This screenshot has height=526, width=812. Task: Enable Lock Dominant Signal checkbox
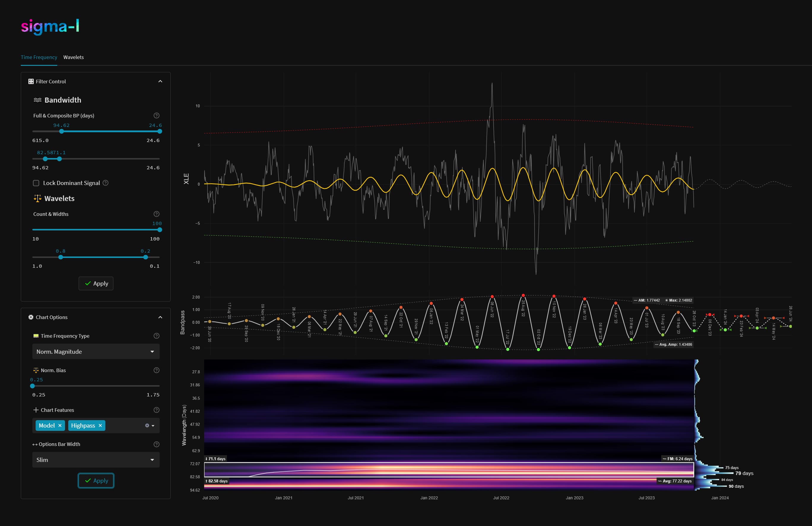pyautogui.click(x=36, y=183)
